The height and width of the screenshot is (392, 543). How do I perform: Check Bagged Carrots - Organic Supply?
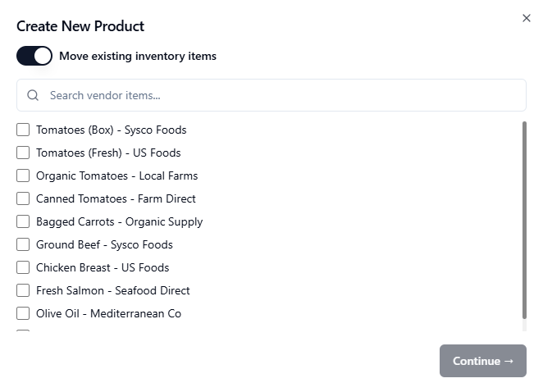(x=23, y=221)
